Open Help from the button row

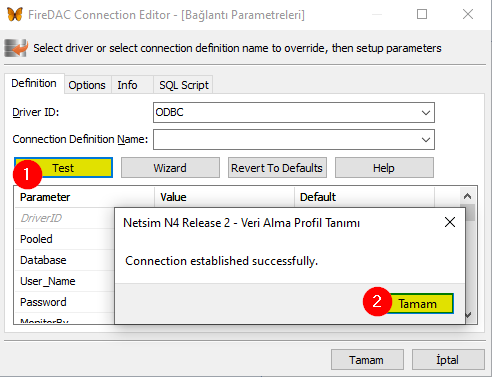tap(384, 168)
